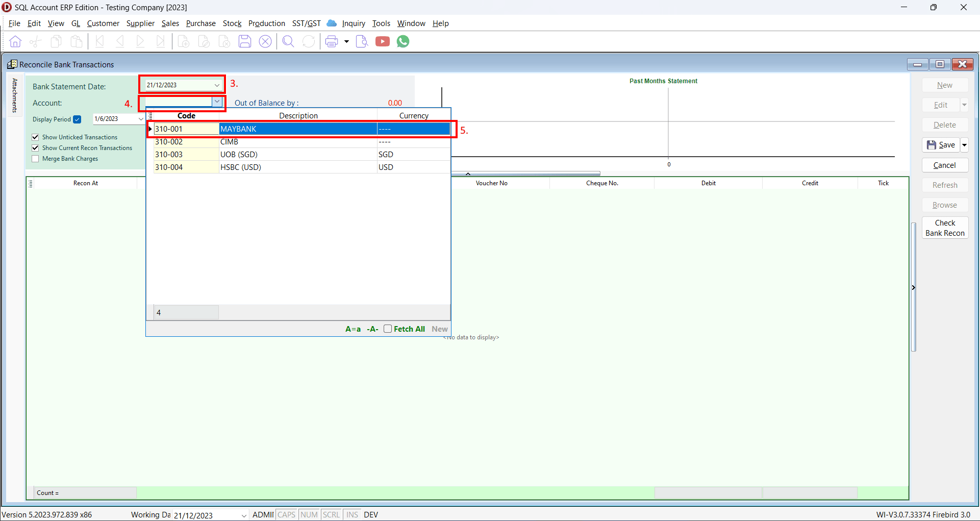Click the cloud icon in menu bar

coord(332,23)
